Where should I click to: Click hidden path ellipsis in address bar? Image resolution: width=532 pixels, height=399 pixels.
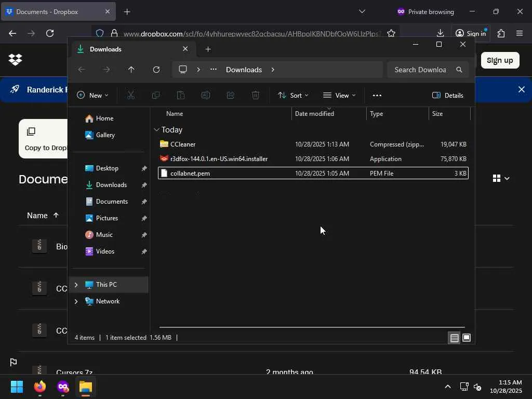[214, 69]
